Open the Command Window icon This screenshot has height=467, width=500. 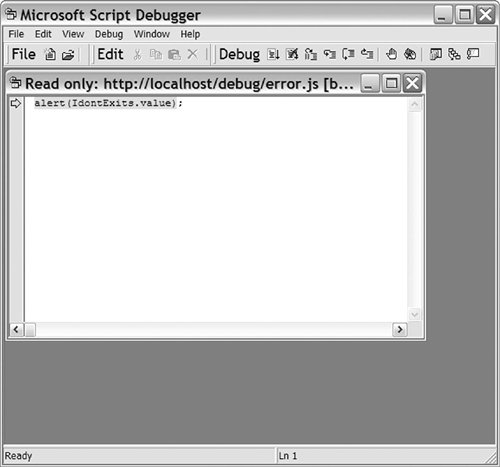pos(473,54)
